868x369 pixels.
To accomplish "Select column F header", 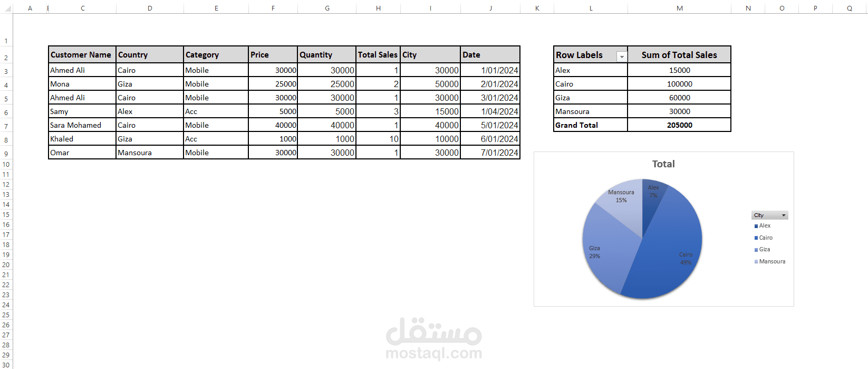I will pyautogui.click(x=273, y=8).
